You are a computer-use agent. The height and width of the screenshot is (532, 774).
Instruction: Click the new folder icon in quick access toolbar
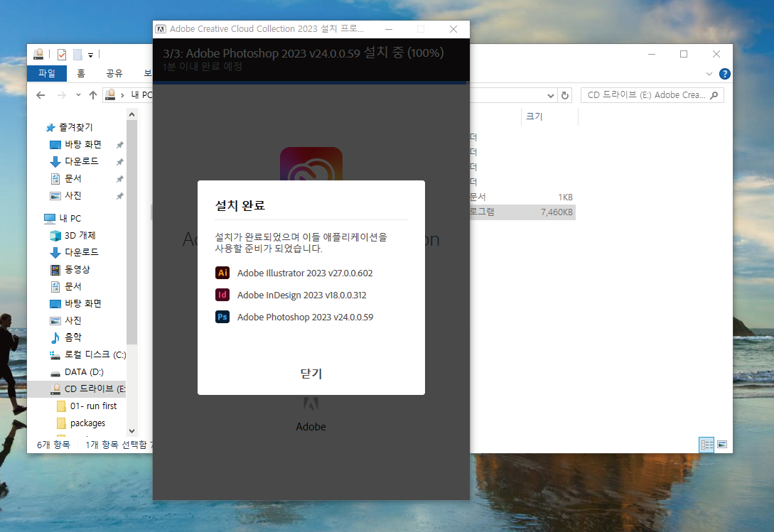(77, 54)
